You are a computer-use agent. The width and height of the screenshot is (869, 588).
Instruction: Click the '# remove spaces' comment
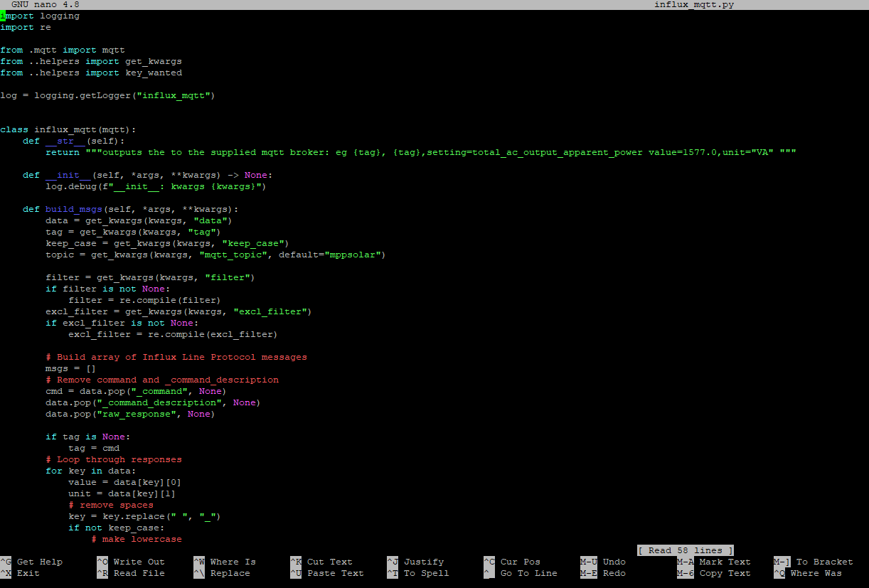[x=111, y=505]
